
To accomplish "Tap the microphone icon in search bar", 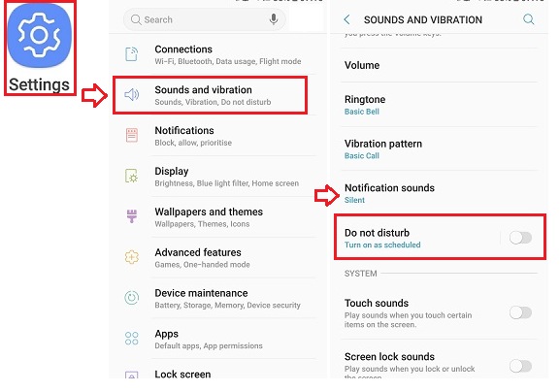I will (274, 19).
